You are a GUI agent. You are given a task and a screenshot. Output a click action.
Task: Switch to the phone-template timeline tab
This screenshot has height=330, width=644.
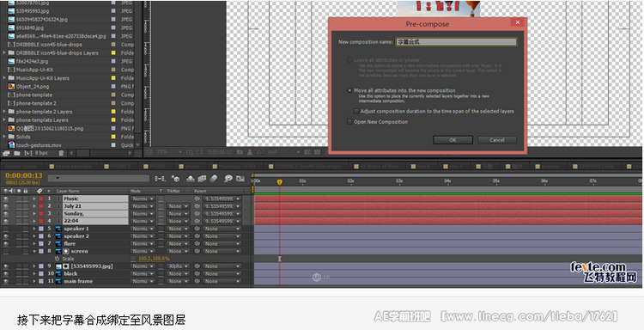pyautogui.click(x=70, y=167)
